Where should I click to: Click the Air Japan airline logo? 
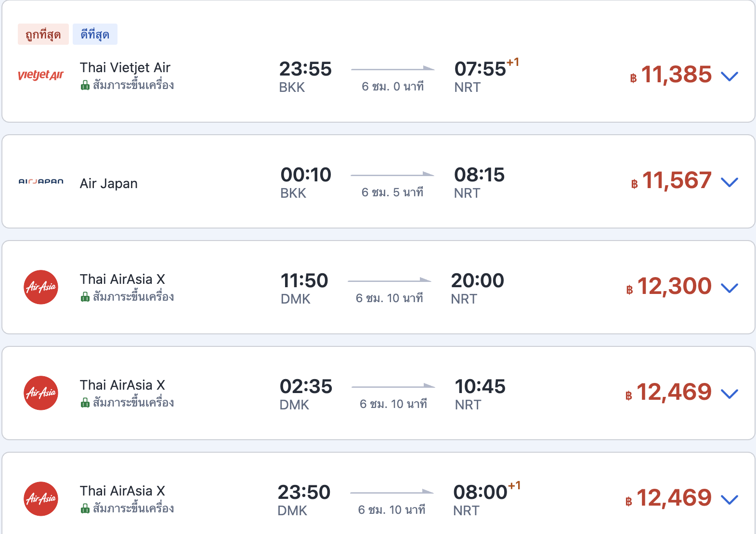point(41,182)
